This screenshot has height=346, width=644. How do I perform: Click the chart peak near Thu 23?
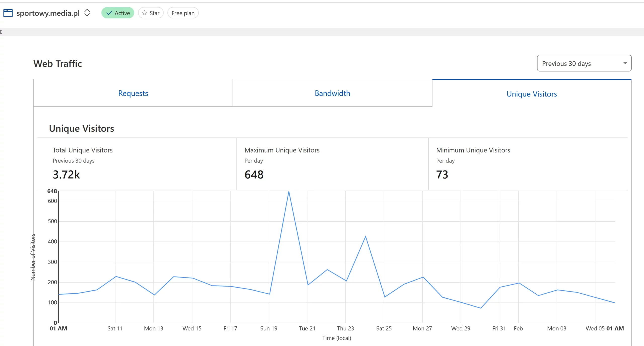pos(365,236)
